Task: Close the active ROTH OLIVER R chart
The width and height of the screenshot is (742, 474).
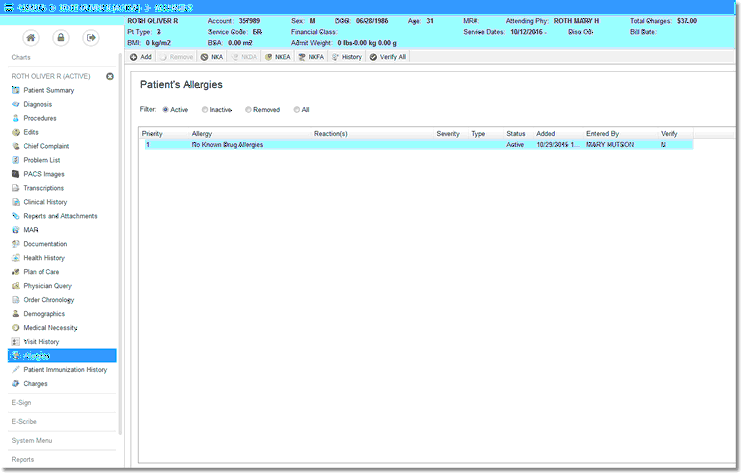Action: click(110, 76)
